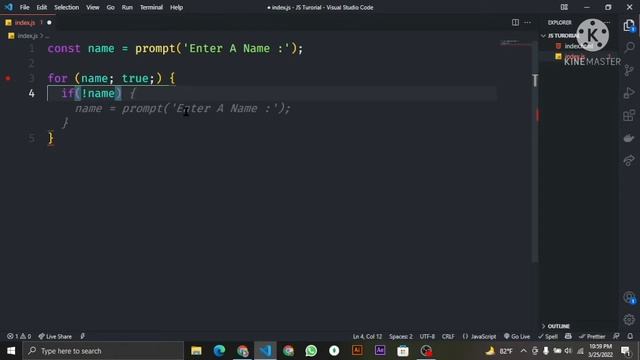Click the Split Editor icon
The width and height of the screenshot is (640, 360).
(516, 22)
